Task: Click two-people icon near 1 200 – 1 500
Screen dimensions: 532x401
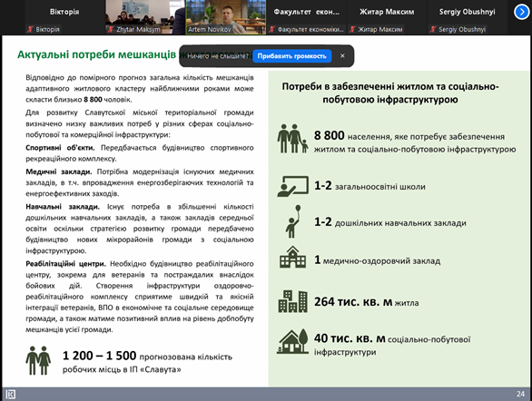Action: pyautogui.click(x=38, y=360)
